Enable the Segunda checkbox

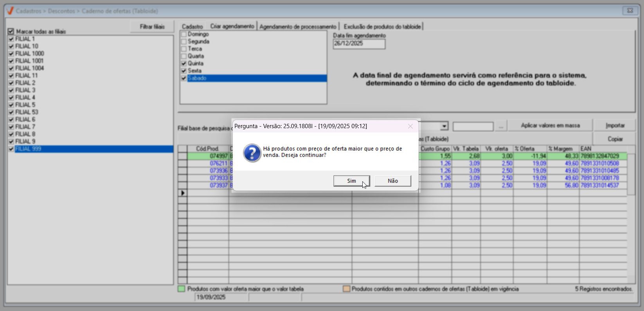click(183, 41)
